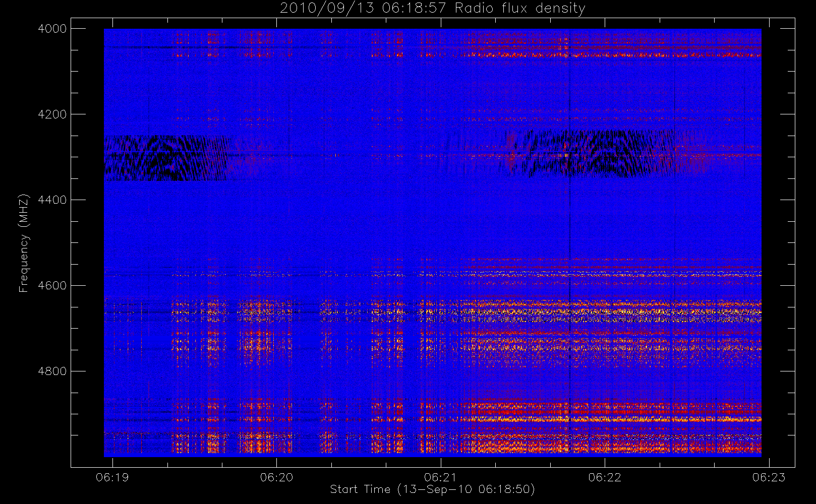
Task: Click the 4800 frequency tick label
Action: (52, 371)
